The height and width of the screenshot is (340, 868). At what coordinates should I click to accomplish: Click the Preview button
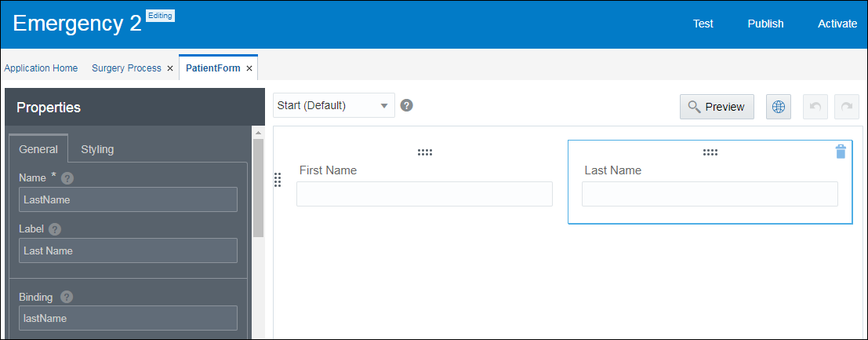coord(717,107)
